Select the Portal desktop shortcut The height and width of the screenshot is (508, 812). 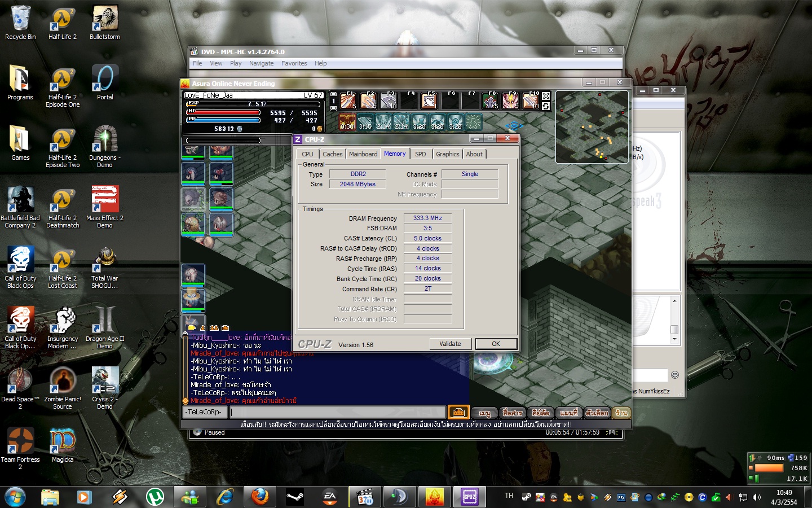click(105, 83)
